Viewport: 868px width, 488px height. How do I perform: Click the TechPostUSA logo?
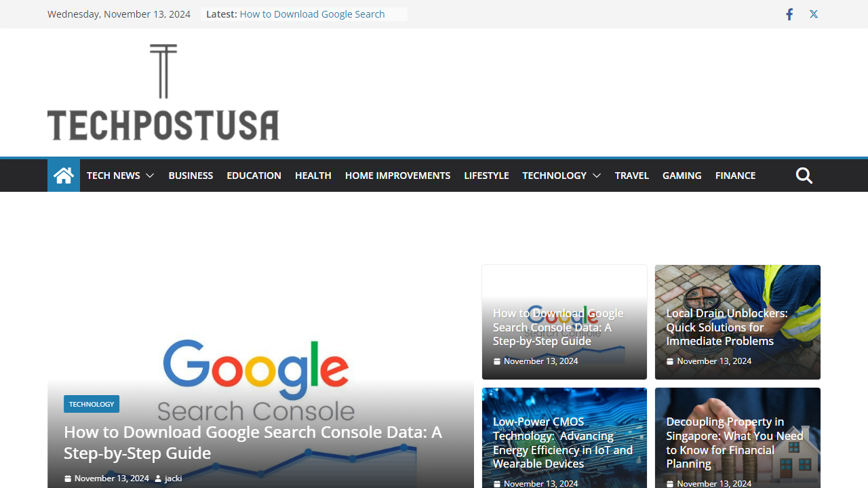click(163, 92)
